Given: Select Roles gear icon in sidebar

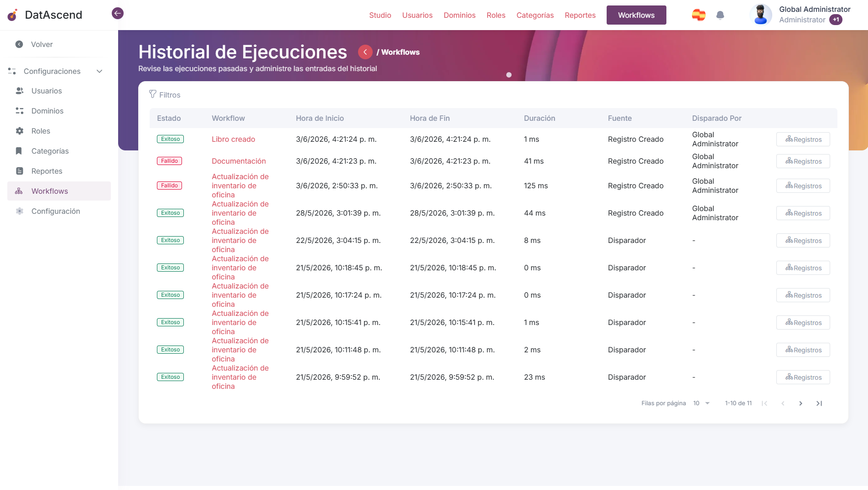Looking at the screenshot, I should pyautogui.click(x=20, y=131).
